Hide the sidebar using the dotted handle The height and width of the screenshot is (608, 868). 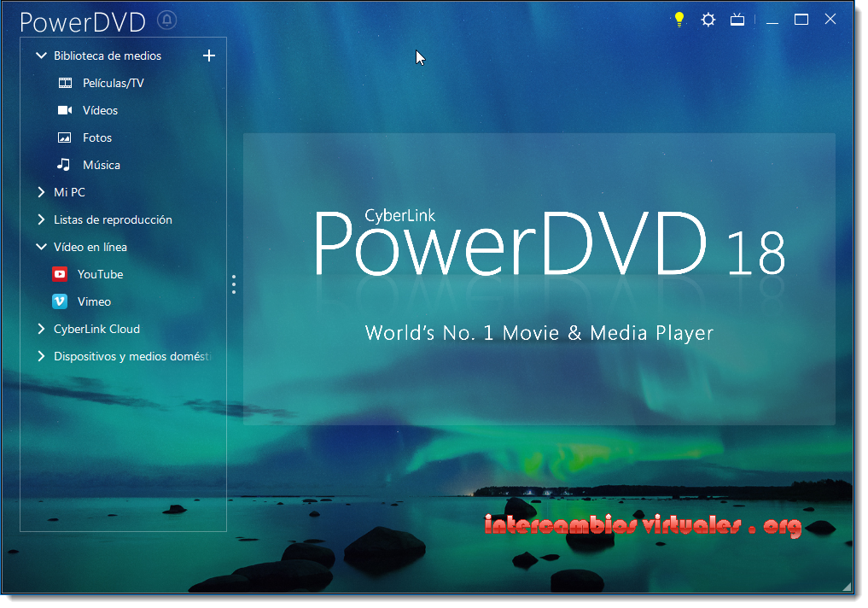coord(233,284)
